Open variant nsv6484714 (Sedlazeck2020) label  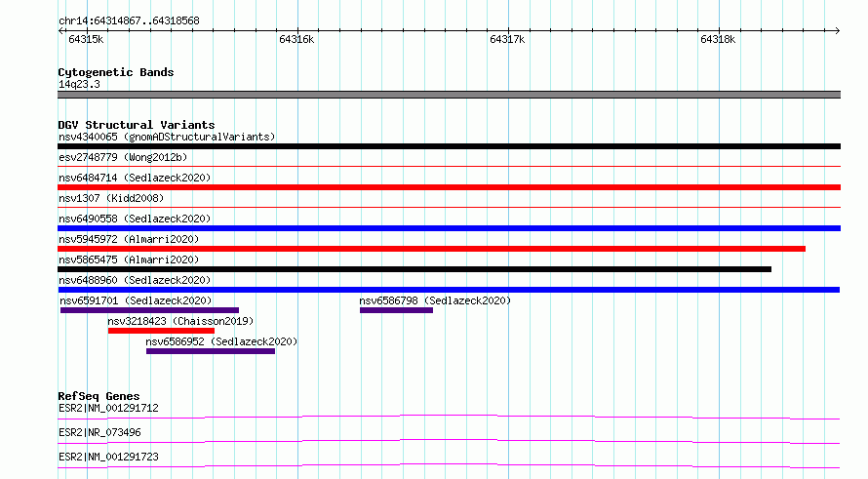pyautogui.click(x=135, y=178)
